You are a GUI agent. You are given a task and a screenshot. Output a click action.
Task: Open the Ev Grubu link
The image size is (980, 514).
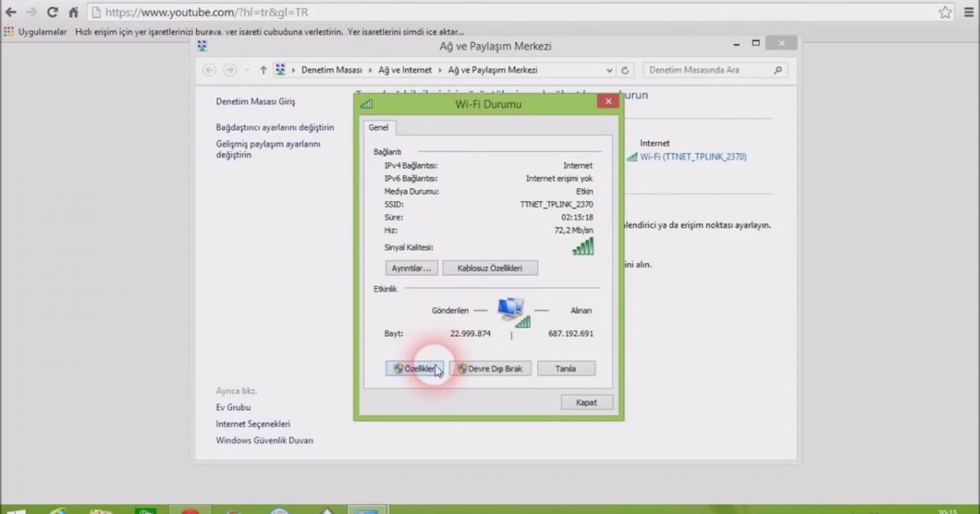(233, 407)
